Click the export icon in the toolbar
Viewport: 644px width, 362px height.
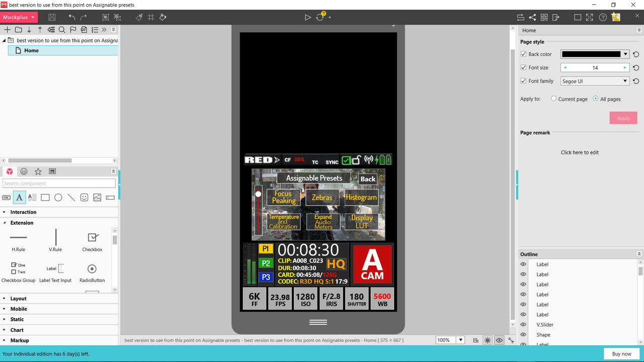pos(555,17)
